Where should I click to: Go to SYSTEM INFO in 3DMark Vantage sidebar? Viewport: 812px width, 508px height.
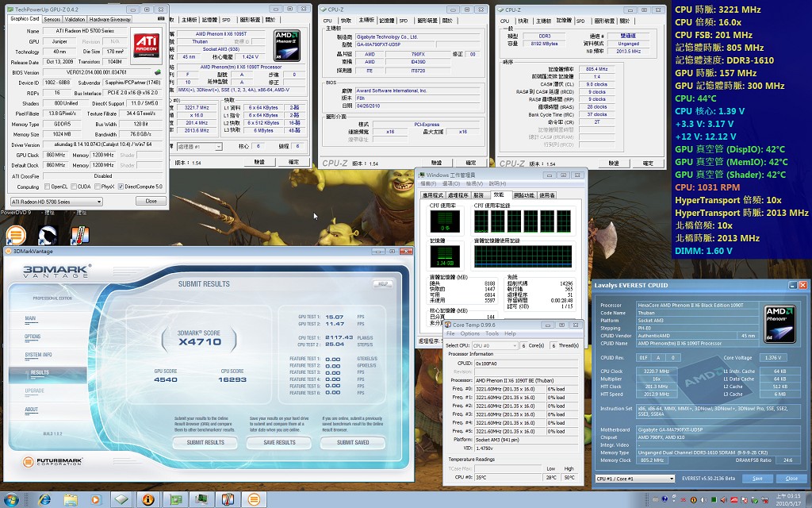[38, 355]
